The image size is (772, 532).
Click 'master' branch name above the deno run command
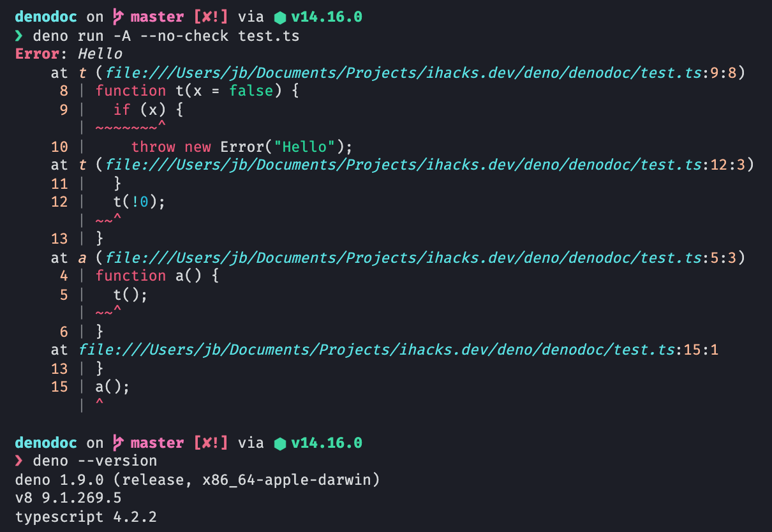[157, 17]
